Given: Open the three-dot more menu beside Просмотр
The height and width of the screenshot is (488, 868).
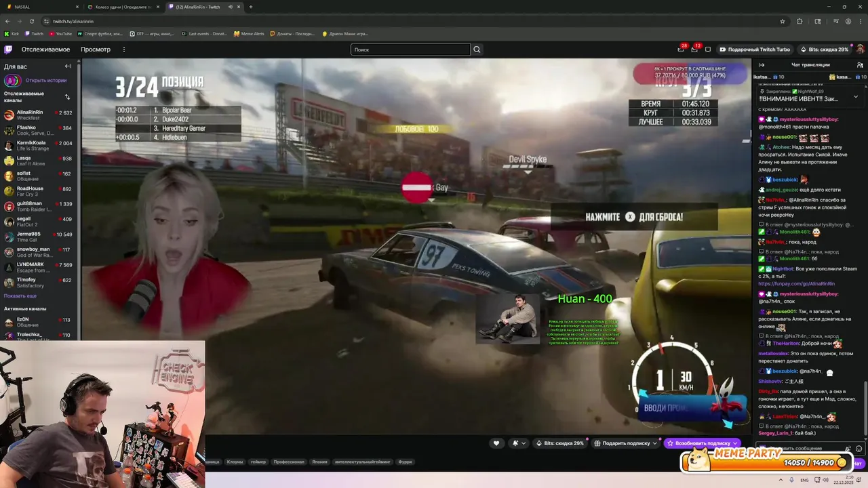Looking at the screenshot, I should pos(124,49).
